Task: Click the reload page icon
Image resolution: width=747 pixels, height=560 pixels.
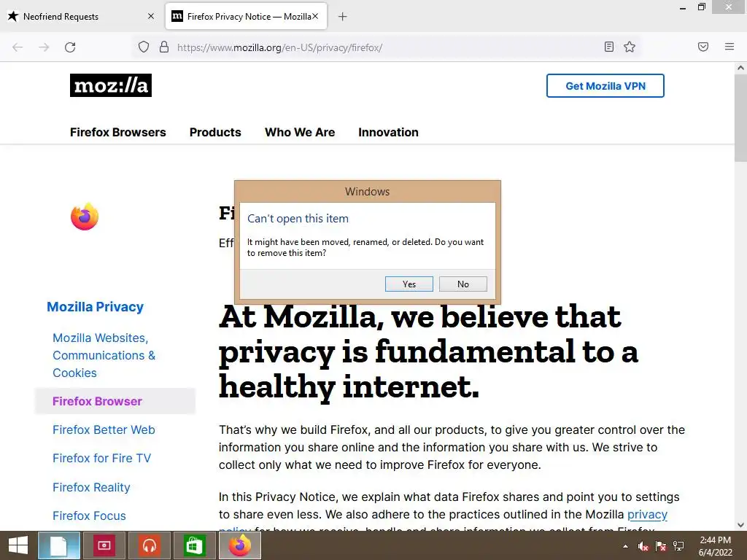Action: pyautogui.click(x=70, y=47)
